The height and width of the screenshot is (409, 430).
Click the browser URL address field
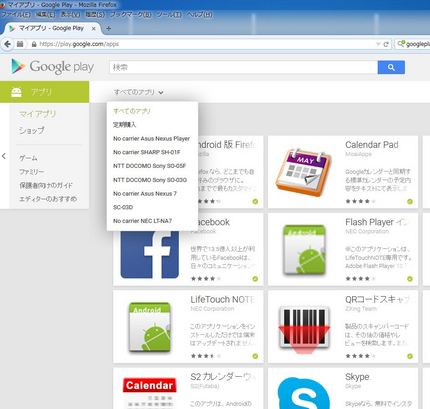coord(207,44)
